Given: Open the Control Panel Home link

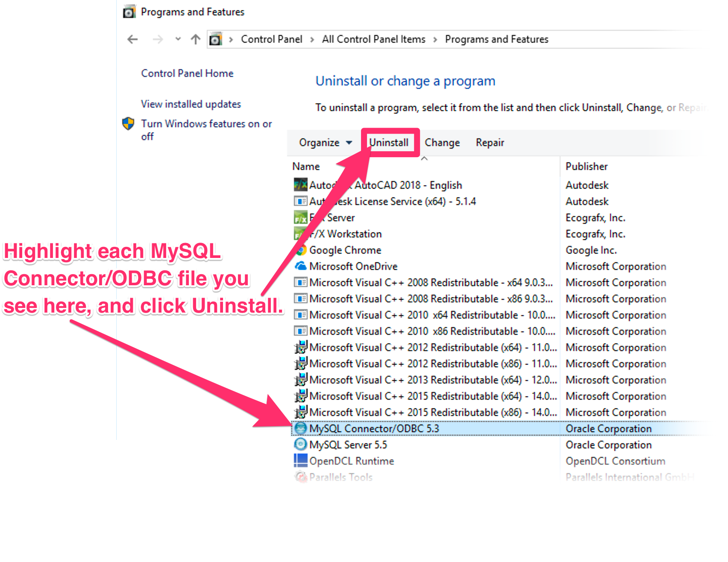Looking at the screenshot, I should click(x=187, y=73).
